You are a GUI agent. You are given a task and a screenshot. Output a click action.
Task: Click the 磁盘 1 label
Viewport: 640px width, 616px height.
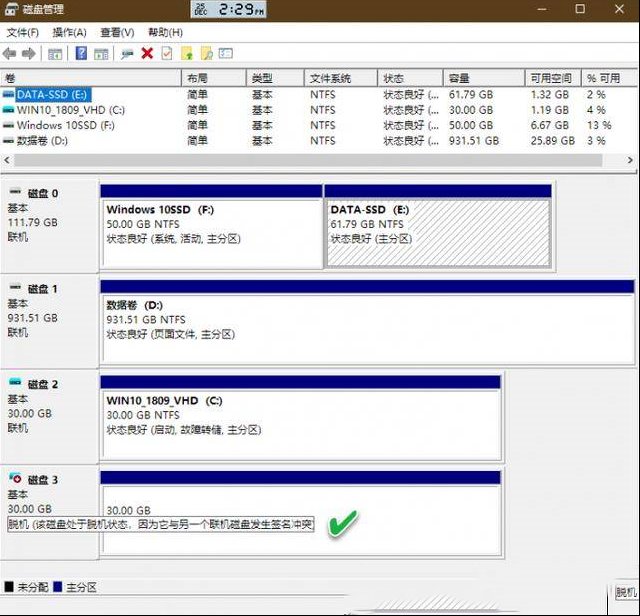42,289
